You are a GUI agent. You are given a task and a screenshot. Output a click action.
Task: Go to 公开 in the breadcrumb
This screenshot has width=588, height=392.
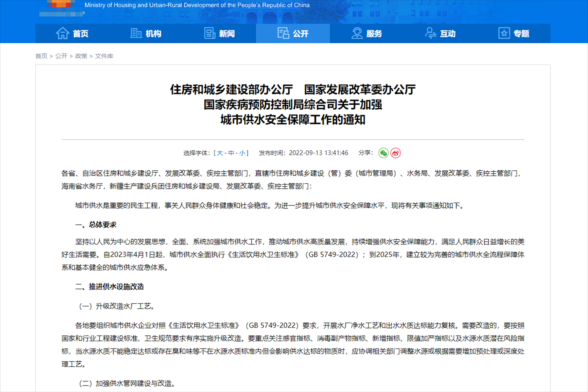[x=61, y=56]
